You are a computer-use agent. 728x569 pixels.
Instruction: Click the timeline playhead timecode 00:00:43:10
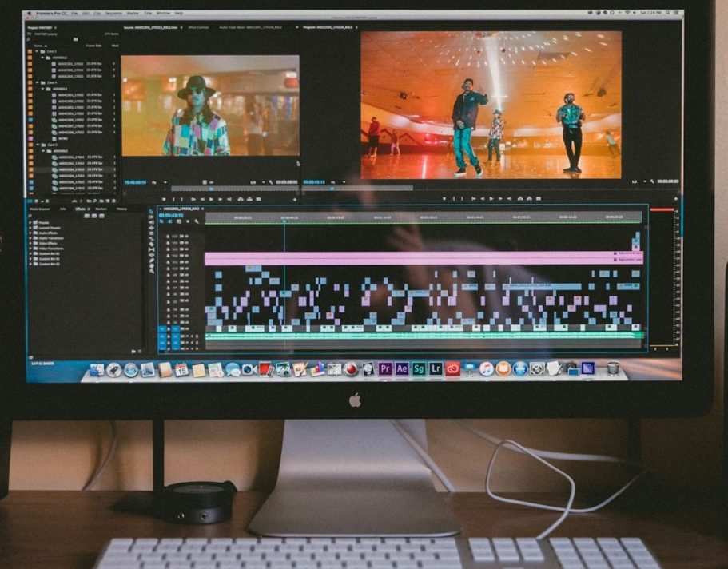pyautogui.click(x=171, y=215)
